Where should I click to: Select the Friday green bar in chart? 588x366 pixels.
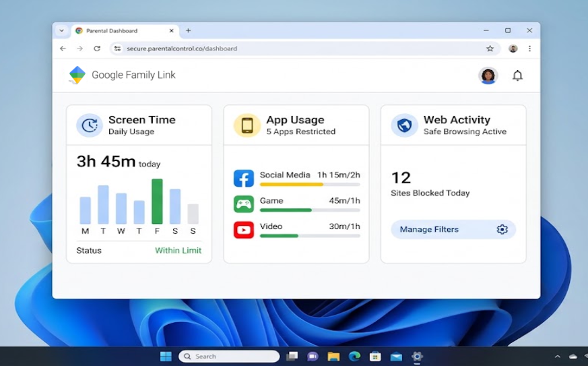tap(157, 202)
